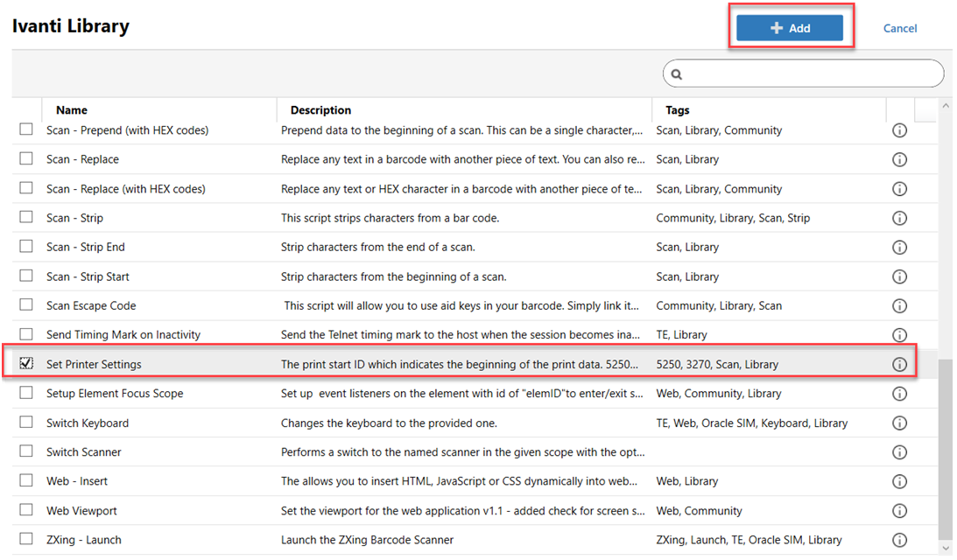
Task: Click 'Set Printer Settings' script name
Action: [x=94, y=364]
